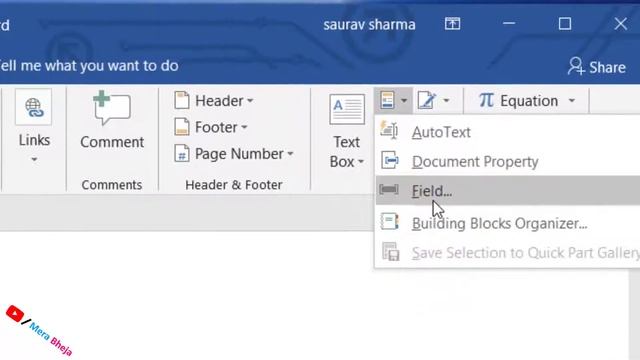This screenshot has width=640, height=360.
Task: Choose Document Property from the menu
Action: (507, 162)
